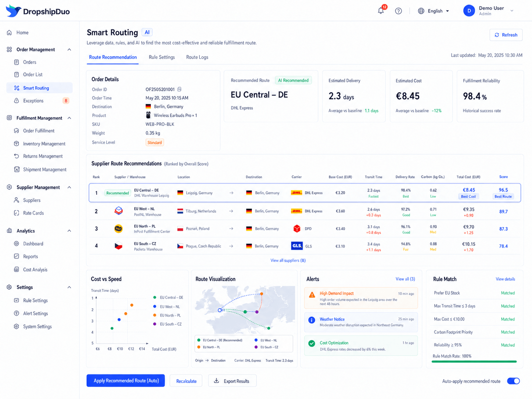Click the Standard service level tag
This screenshot has height=399, width=532.
click(x=154, y=143)
